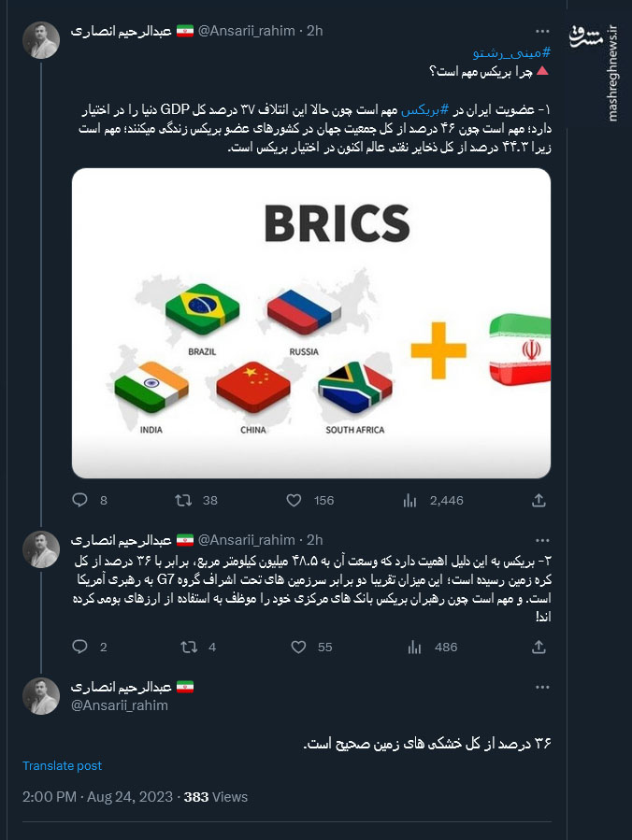Like the second tweet showing 55 likes
Image resolution: width=632 pixels, height=840 pixels.
[x=297, y=647]
